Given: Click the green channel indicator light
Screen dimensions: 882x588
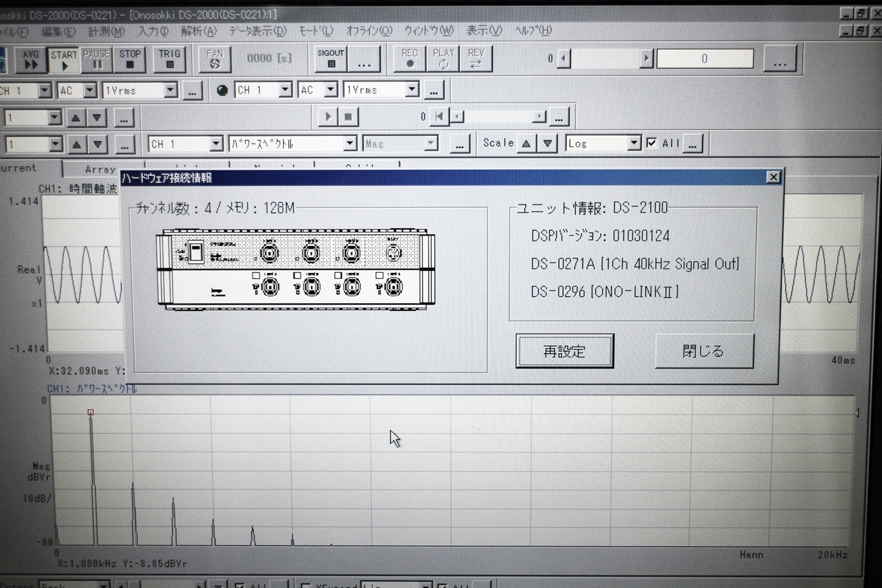Looking at the screenshot, I should tap(222, 90).
